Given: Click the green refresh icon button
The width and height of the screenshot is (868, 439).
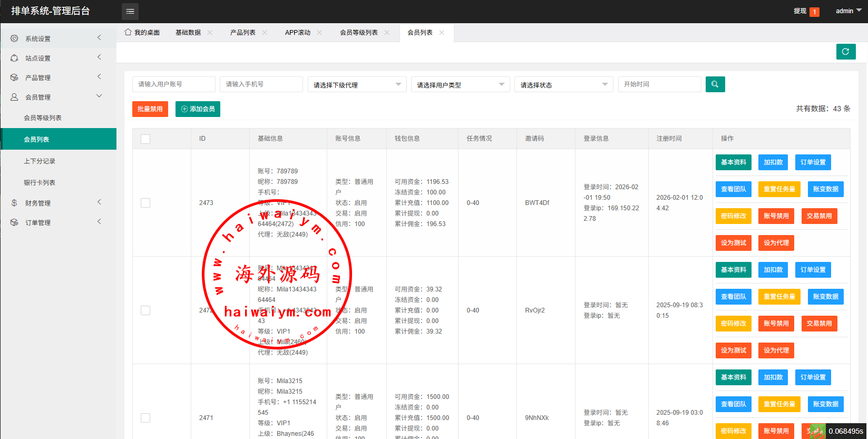Looking at the screenshot, I should coord(845,52).
